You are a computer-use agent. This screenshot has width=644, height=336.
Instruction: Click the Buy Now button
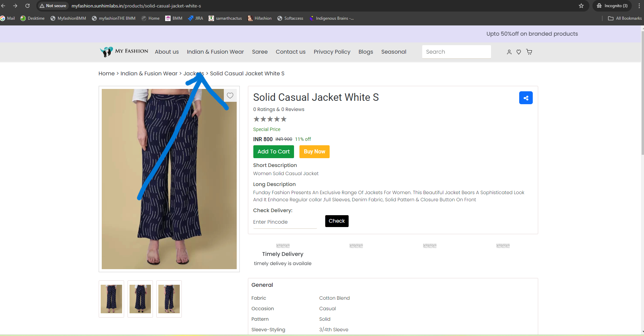tap(314, 152)
